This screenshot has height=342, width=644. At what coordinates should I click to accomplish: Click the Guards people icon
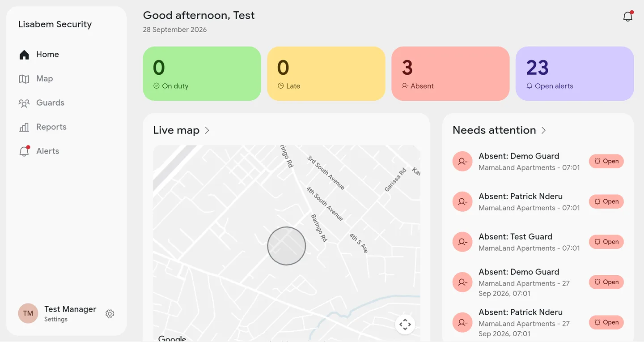24,103
